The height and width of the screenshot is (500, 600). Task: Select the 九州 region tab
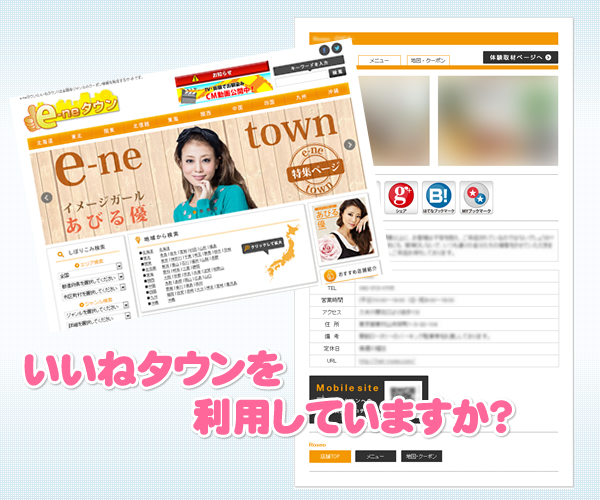click(301, 97)
